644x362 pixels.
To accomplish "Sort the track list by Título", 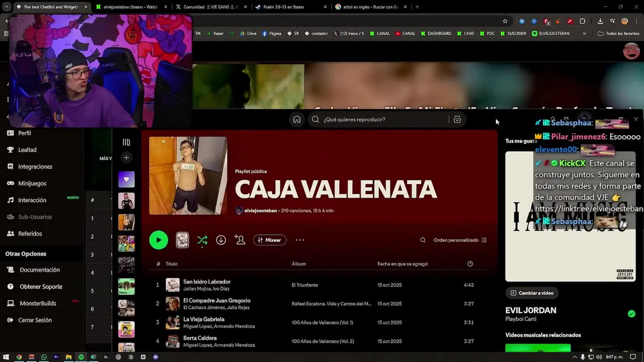I will [172, 264].
